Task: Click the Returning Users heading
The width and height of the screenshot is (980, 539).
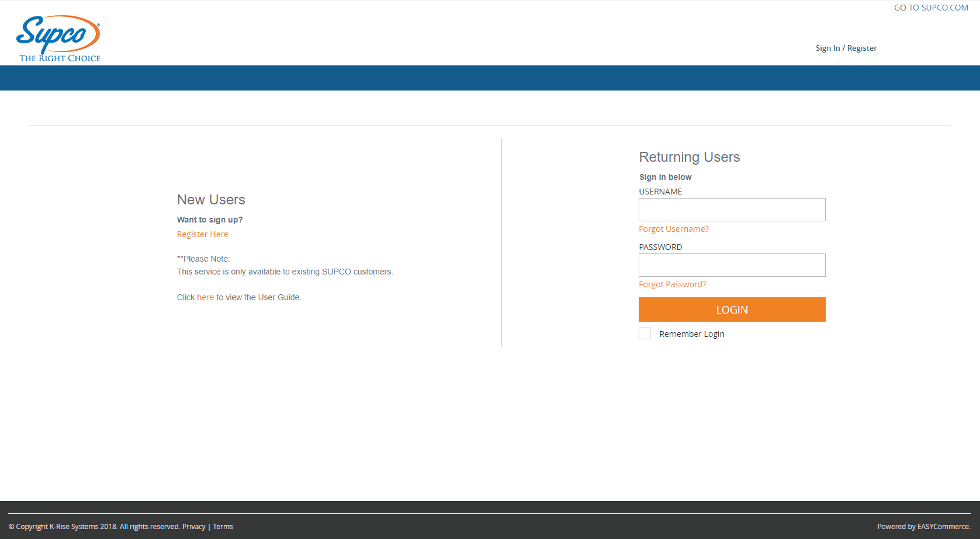Action: [x=689, y=157]
